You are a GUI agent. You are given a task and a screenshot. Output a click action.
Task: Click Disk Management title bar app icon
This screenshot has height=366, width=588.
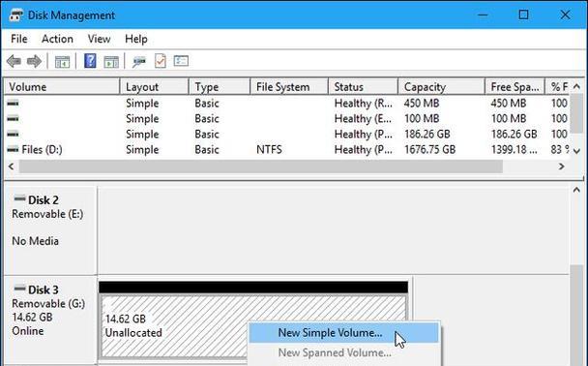click(16, 15)
